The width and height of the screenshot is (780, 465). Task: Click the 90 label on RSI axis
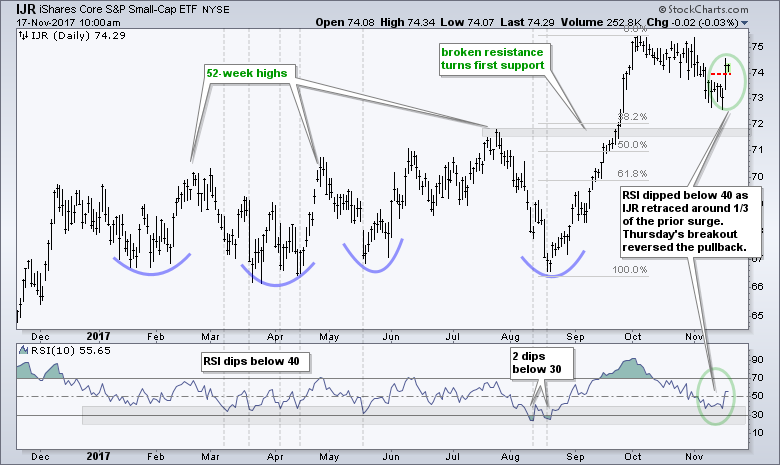757,360
